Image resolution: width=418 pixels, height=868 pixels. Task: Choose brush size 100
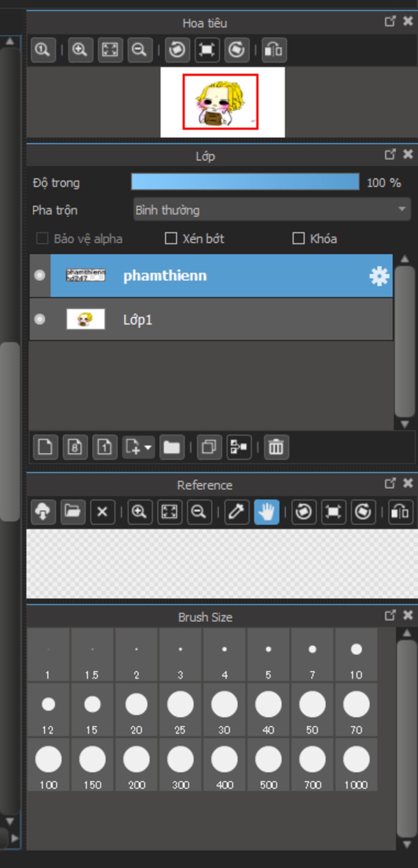[48, 765]
